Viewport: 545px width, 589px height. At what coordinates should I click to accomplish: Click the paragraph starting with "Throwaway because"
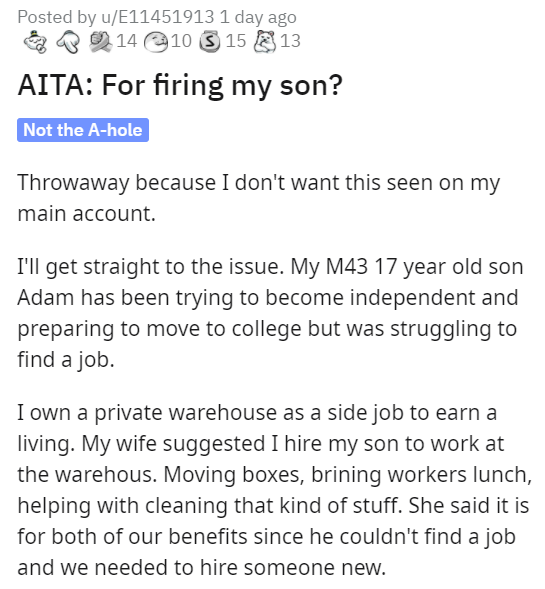tap(259, 198)
